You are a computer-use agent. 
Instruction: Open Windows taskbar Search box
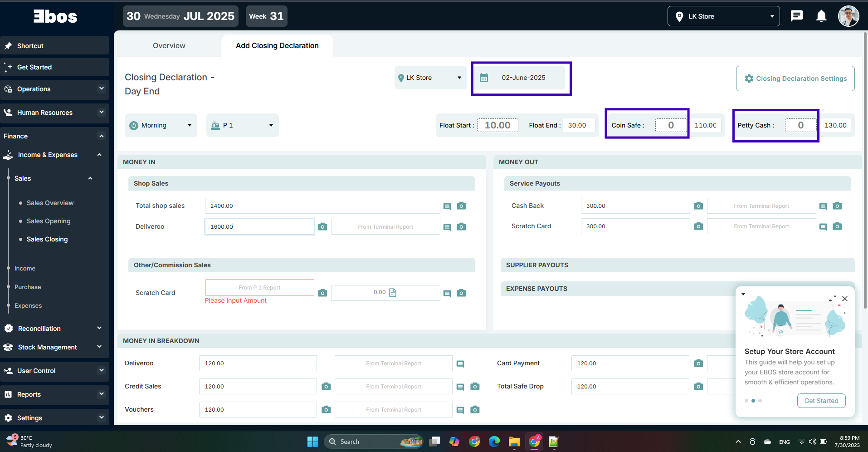coord(374,442)
